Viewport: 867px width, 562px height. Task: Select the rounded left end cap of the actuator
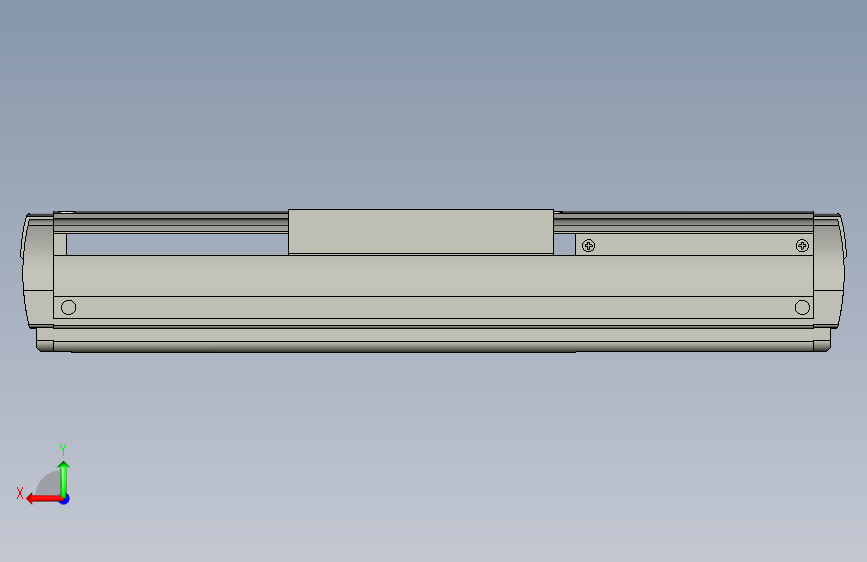pyautogui.click(x=38, y=271)
